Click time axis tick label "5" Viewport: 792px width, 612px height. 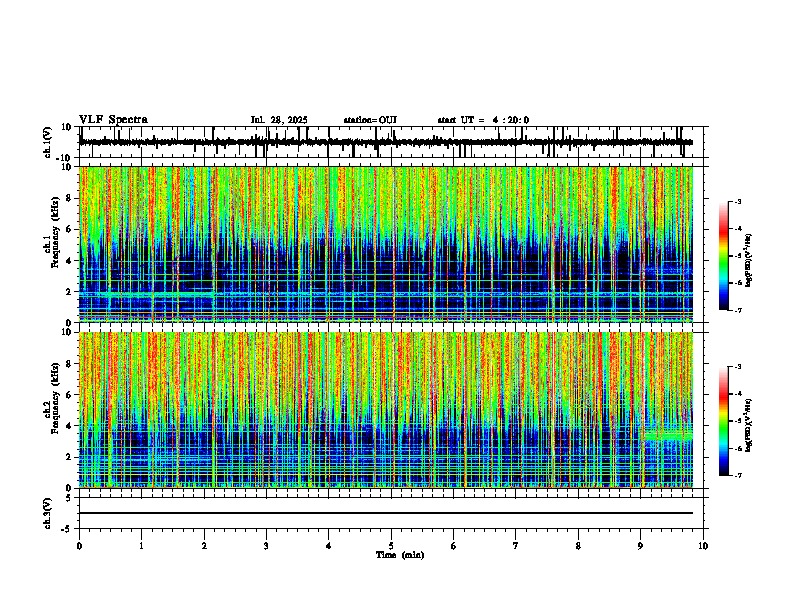click(x=391, y=546)
